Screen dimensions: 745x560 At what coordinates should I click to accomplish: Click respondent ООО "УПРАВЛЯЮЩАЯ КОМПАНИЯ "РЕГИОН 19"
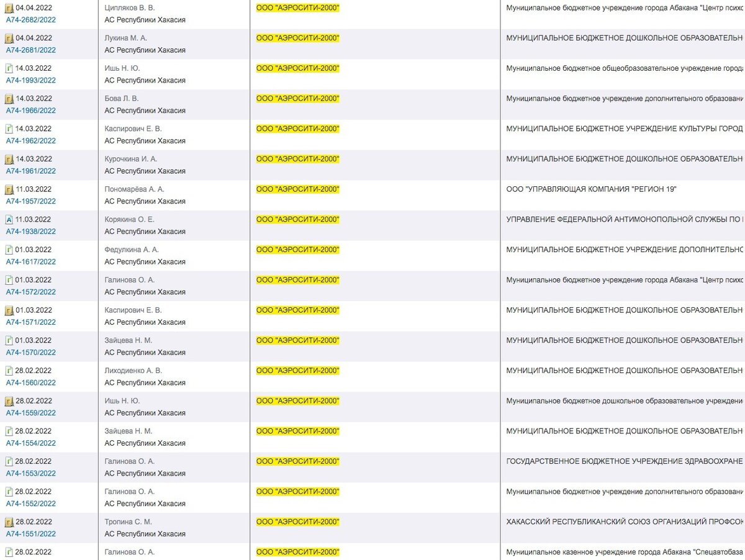point(592,190)
